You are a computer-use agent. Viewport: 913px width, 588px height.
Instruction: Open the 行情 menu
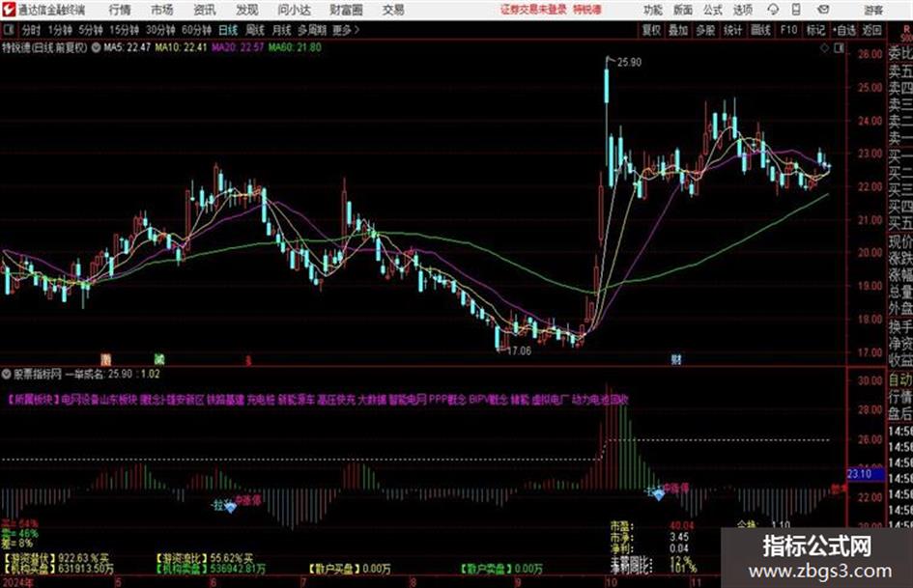point(120,10)
